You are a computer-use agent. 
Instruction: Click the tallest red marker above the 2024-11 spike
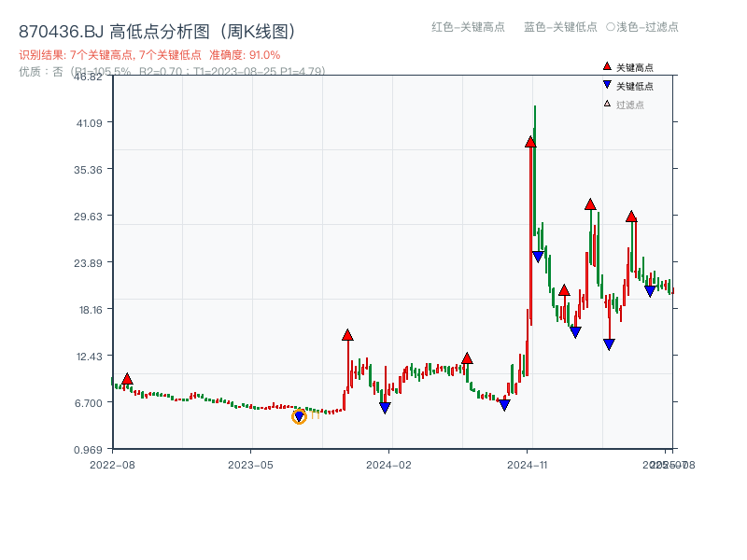pyautogui.click(x=530, y=142)
